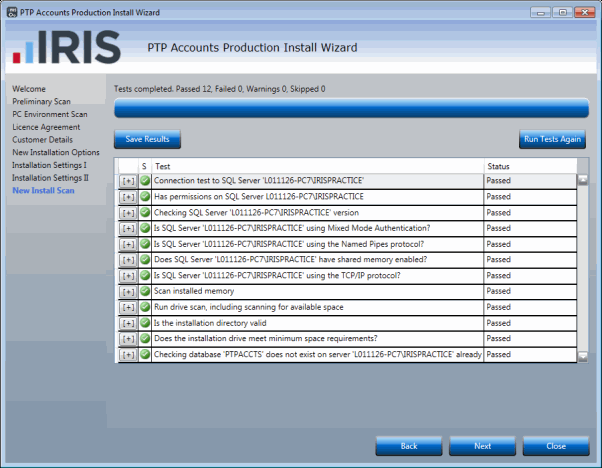Click green check icon for shared memory enabled row
Image resolution: width=602 pixels, height=468 pixels.
point(145,260)
